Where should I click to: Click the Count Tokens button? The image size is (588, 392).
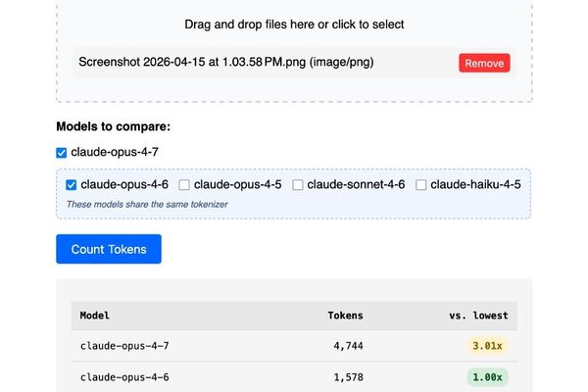coord(109,249)
